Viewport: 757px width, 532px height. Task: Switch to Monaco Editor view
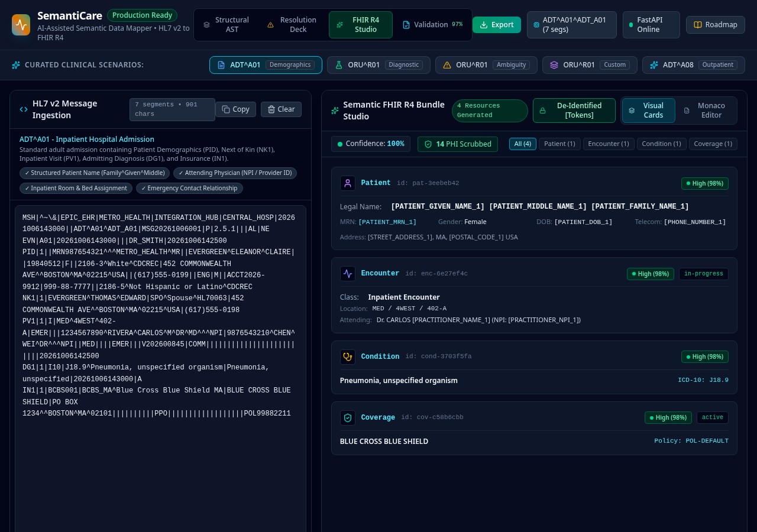click(x=706, y=111)
